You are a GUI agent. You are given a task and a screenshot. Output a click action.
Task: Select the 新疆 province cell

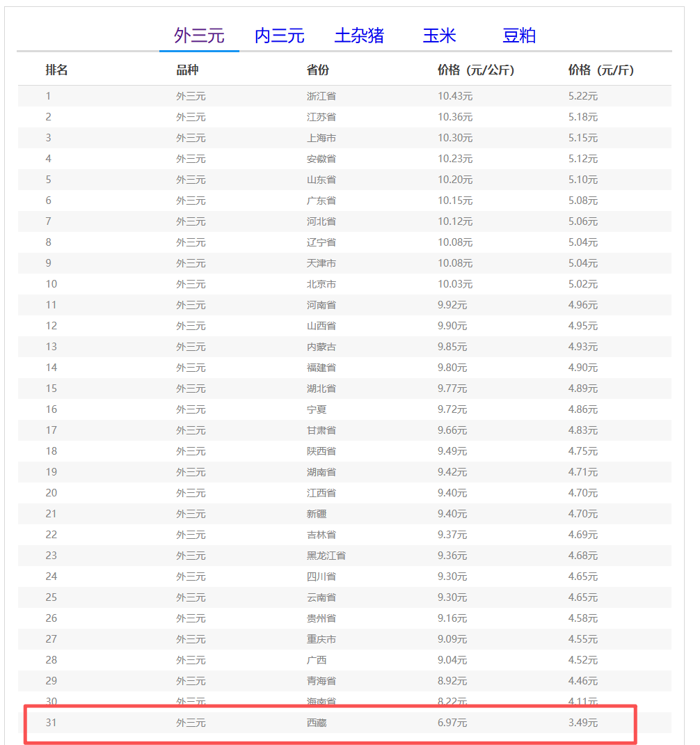coord(317,514)
